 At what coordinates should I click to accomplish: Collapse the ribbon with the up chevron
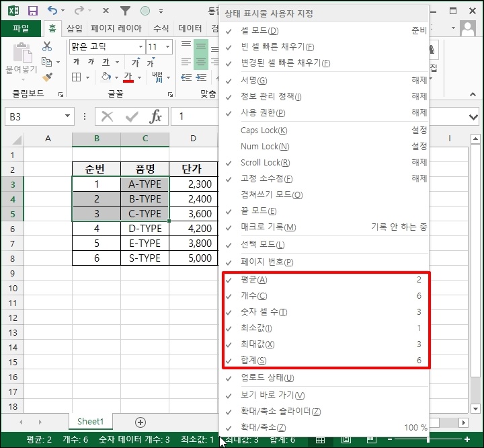(x=473, y=94)
